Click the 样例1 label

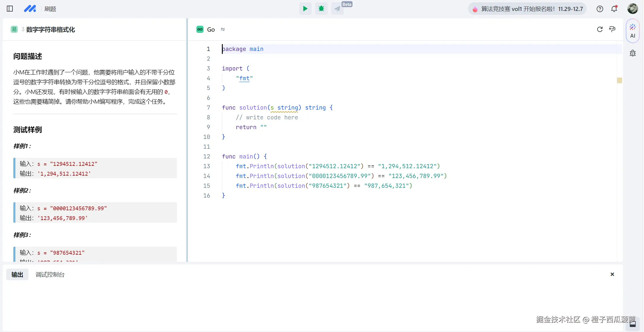click(22, 146)
